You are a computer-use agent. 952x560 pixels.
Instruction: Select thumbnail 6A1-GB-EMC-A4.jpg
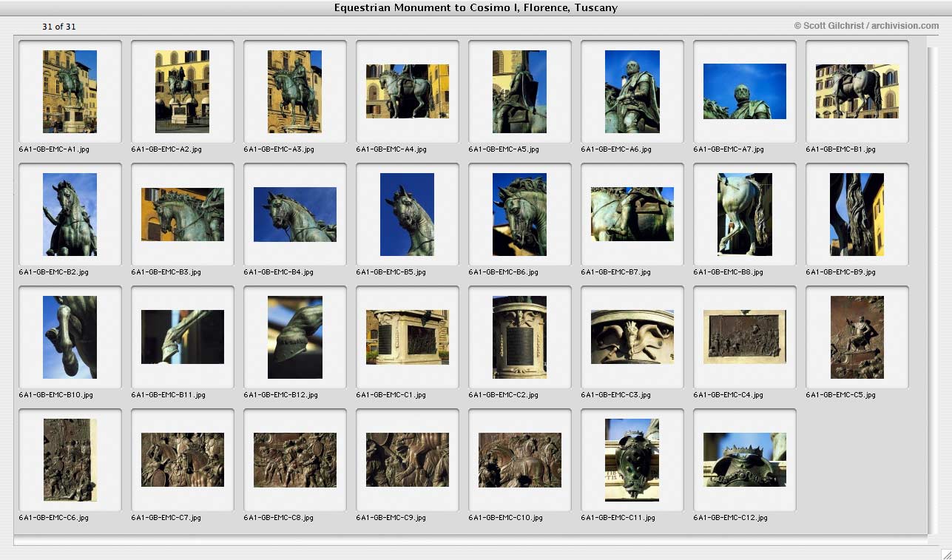407,91
